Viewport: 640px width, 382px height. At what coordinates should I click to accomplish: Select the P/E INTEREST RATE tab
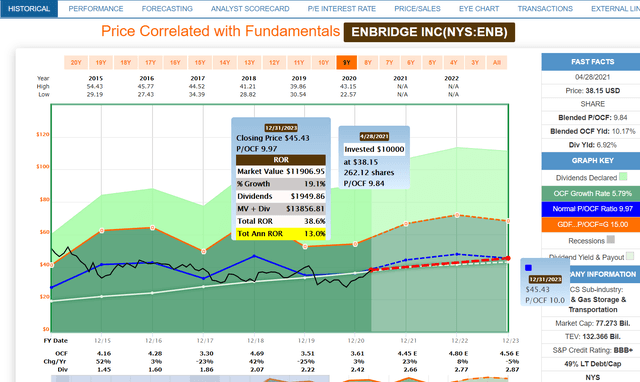pyautogui.click(x=342, y=9)
